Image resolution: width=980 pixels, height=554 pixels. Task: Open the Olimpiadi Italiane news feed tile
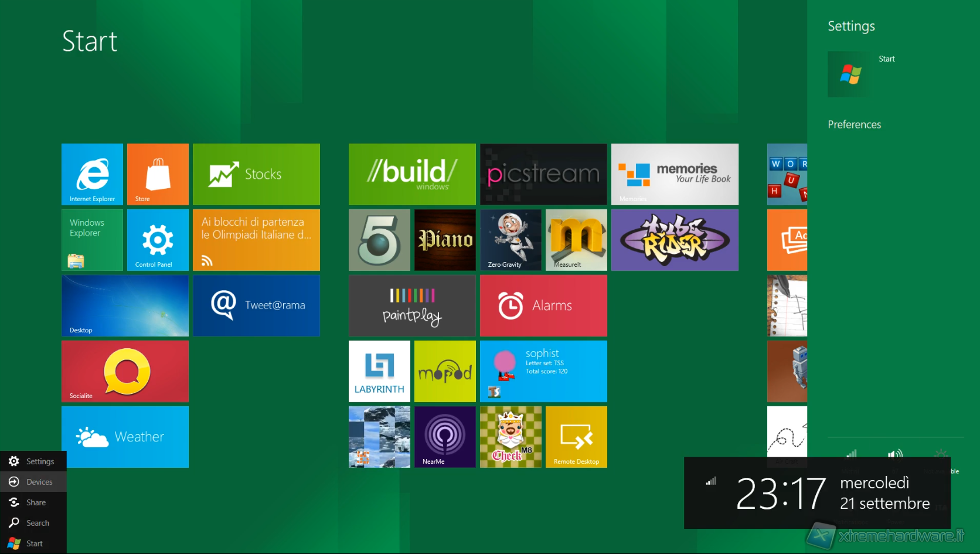[256, 240]
